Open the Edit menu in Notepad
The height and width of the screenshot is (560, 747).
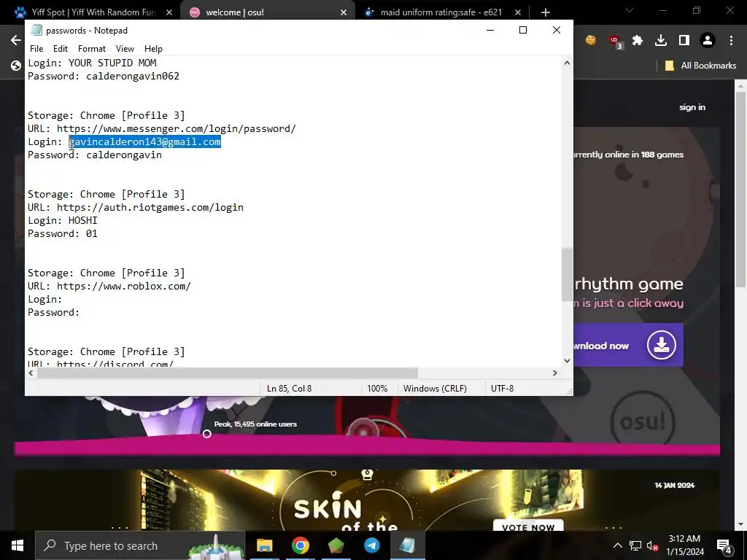coord(61,49)
